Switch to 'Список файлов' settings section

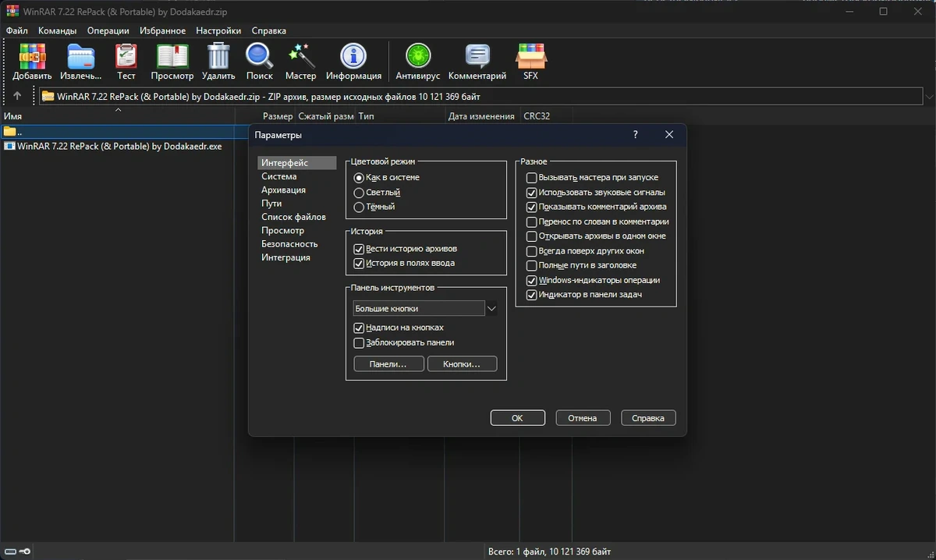tap(293, 217)
